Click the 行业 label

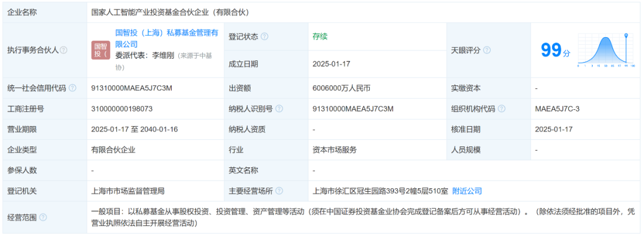coord(236,150)
